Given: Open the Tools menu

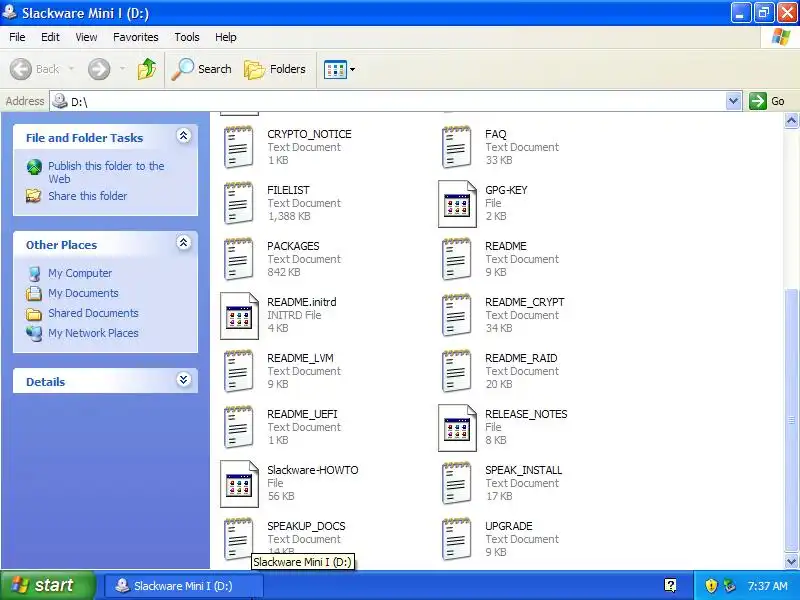Looking at the screenshot, I should (x=187, y=37).
